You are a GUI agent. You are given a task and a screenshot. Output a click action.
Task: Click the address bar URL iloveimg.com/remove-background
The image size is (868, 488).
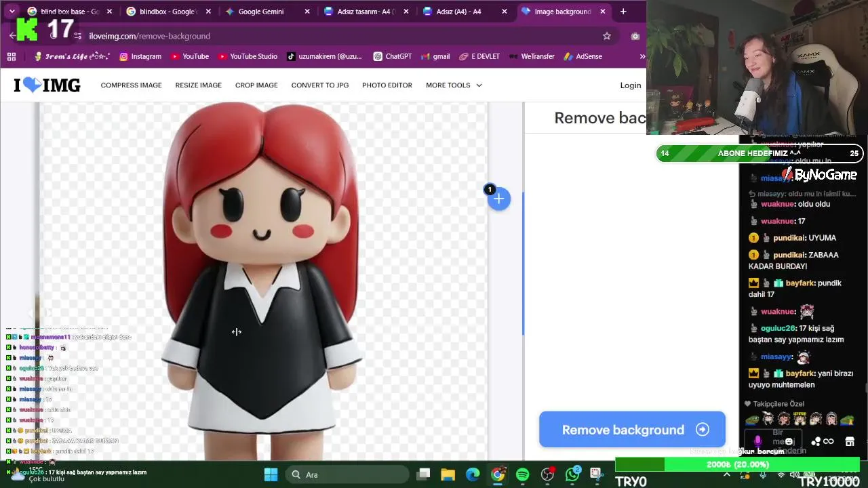(149, 36)
